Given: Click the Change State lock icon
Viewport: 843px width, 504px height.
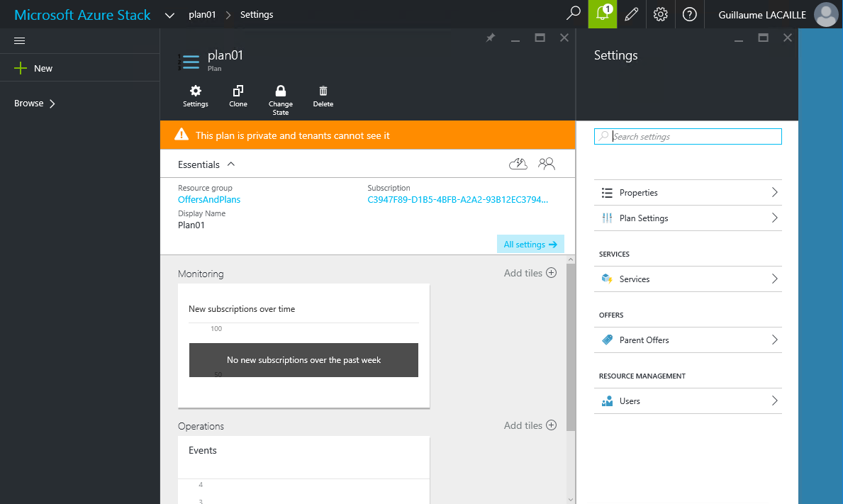Looking at the screenshot, I should click(281, 91).
